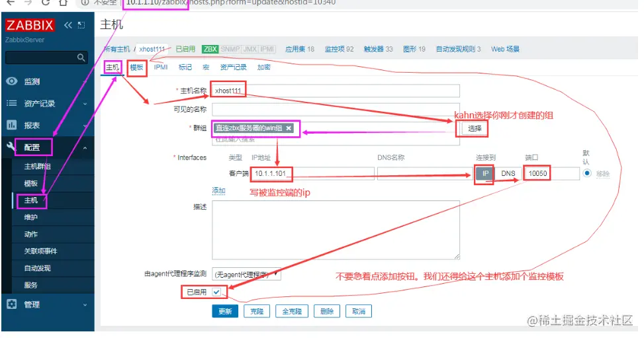The width and height of the screenshot is (644, 338).
Task: Expand the 资产记录 chevron in sidebar
Action: click(85, 103)
